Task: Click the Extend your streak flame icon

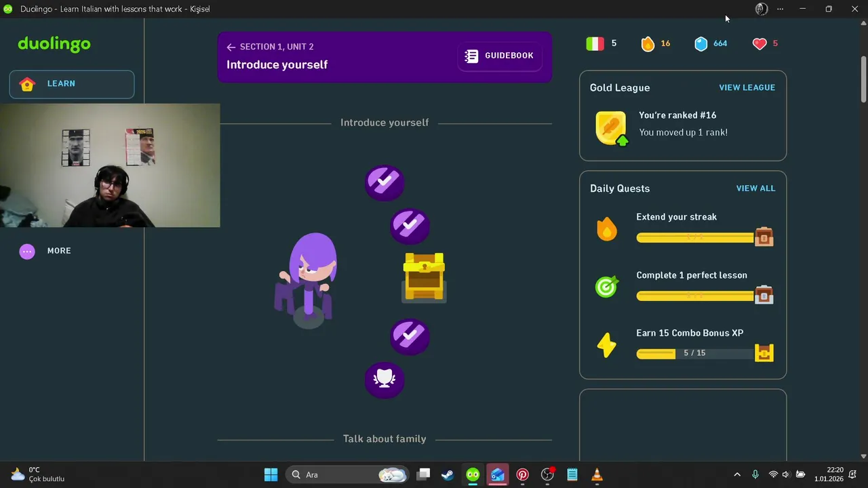Action: pyautogui.click(x=606, y=229)
